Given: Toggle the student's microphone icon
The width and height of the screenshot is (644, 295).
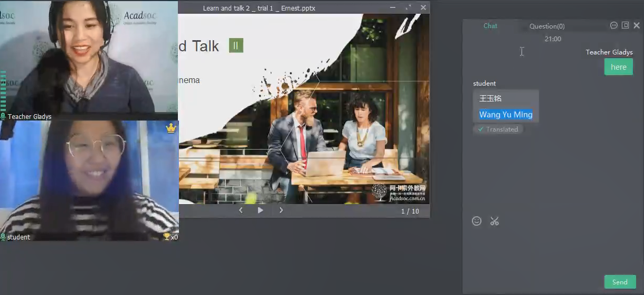Looking at the screenshot, I should (x=3, y=237).
